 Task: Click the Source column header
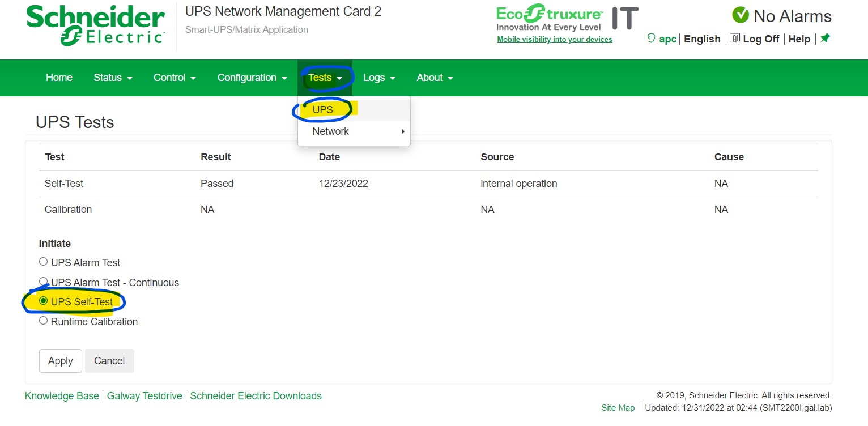(x=497, y=157)
